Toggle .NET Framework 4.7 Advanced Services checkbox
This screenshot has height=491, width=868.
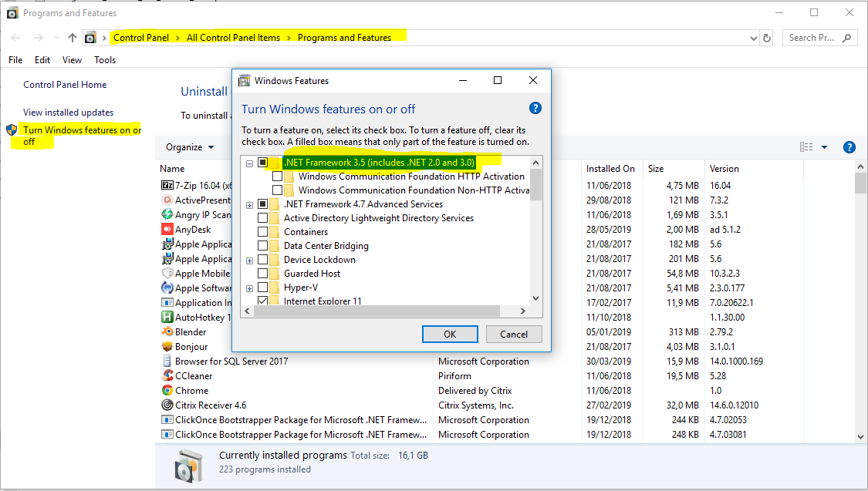[263, 204]
